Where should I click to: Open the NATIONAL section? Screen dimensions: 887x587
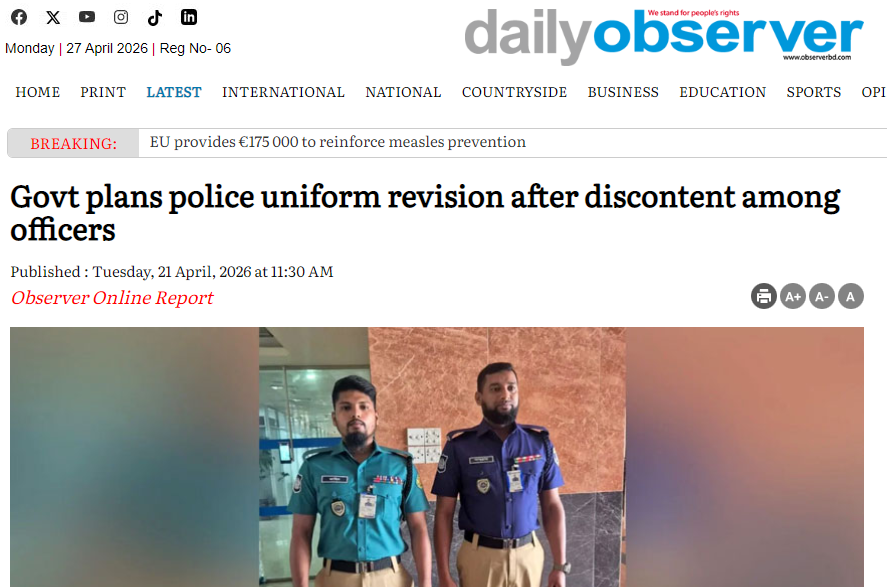[403, 92]
